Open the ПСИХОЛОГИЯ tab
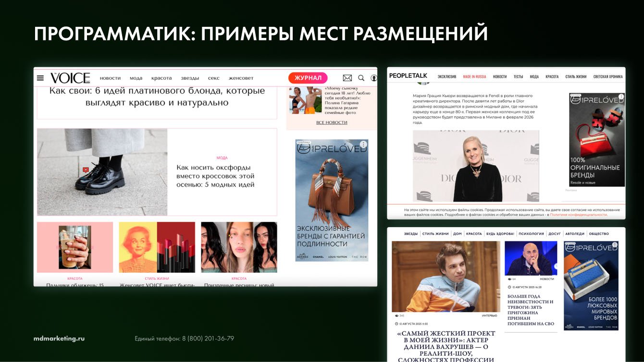 tap(531, 234)
